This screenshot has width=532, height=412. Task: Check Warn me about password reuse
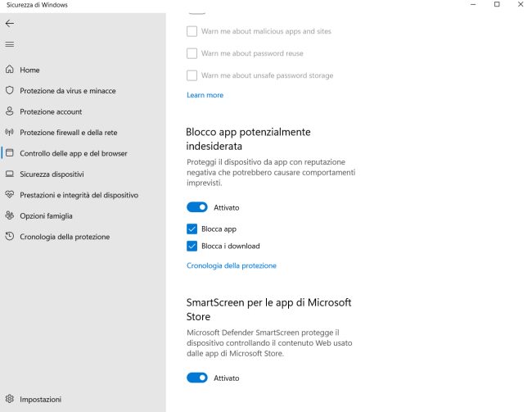tap(192, 53)
